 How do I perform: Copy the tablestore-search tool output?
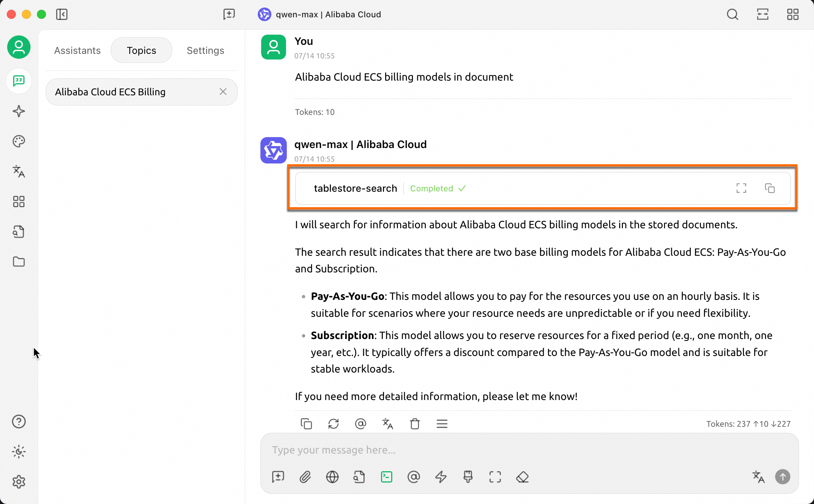[x=770, y=188]
